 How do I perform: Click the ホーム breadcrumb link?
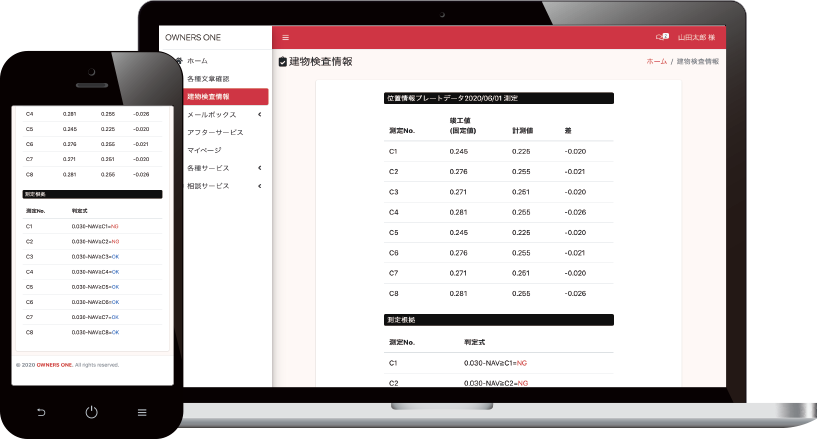[657, 61]
